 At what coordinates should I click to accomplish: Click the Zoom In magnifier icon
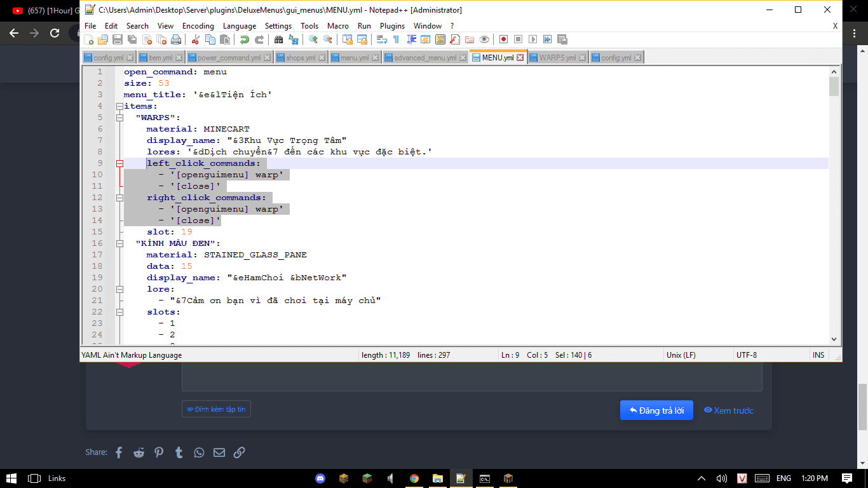point(313,39)
